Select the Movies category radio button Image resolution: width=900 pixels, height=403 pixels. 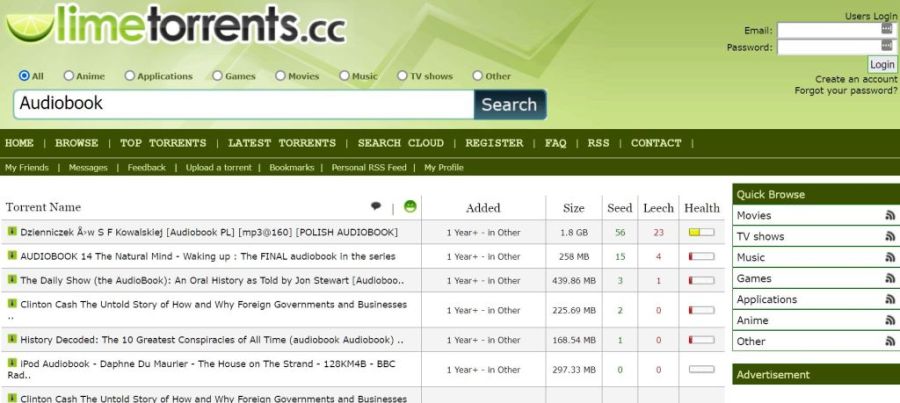[280, 76]
